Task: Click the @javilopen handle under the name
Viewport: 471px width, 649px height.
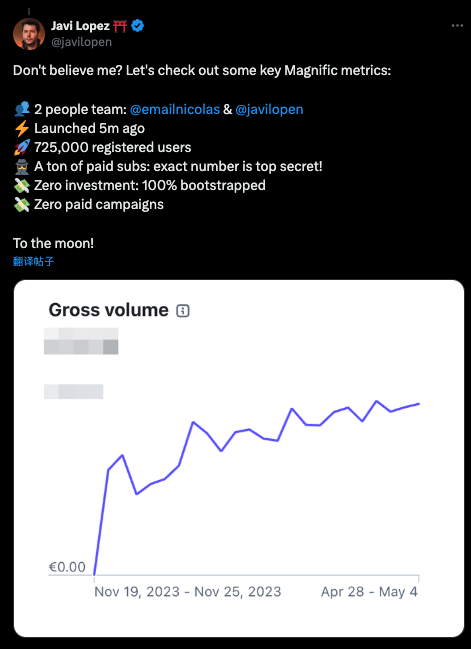Action: coord(81,42)
